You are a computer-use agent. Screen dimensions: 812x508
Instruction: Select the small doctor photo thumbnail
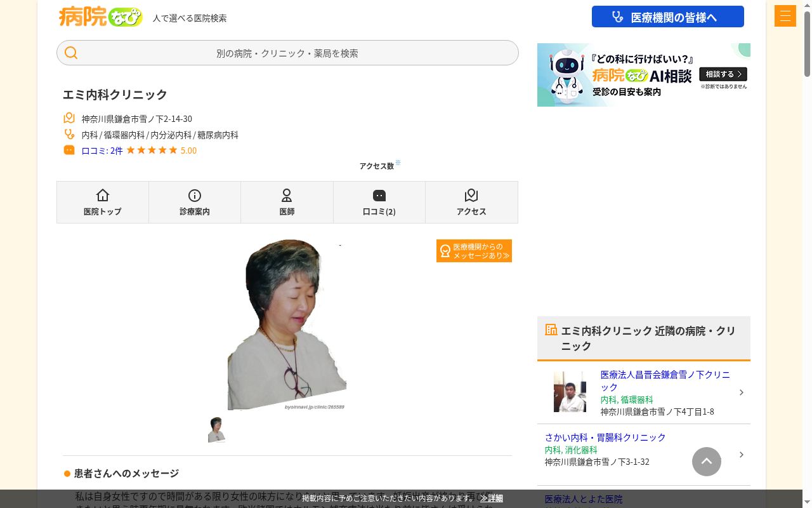[x=216, y=429]
